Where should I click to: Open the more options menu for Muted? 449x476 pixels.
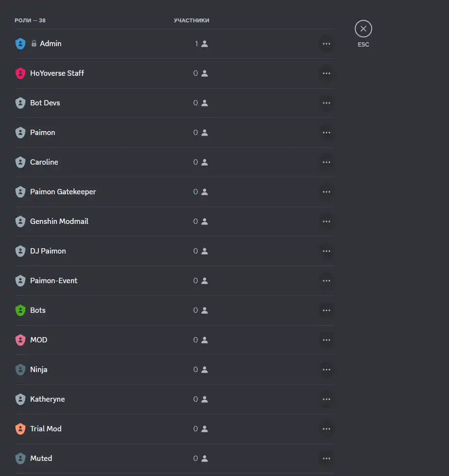[326, 459]
